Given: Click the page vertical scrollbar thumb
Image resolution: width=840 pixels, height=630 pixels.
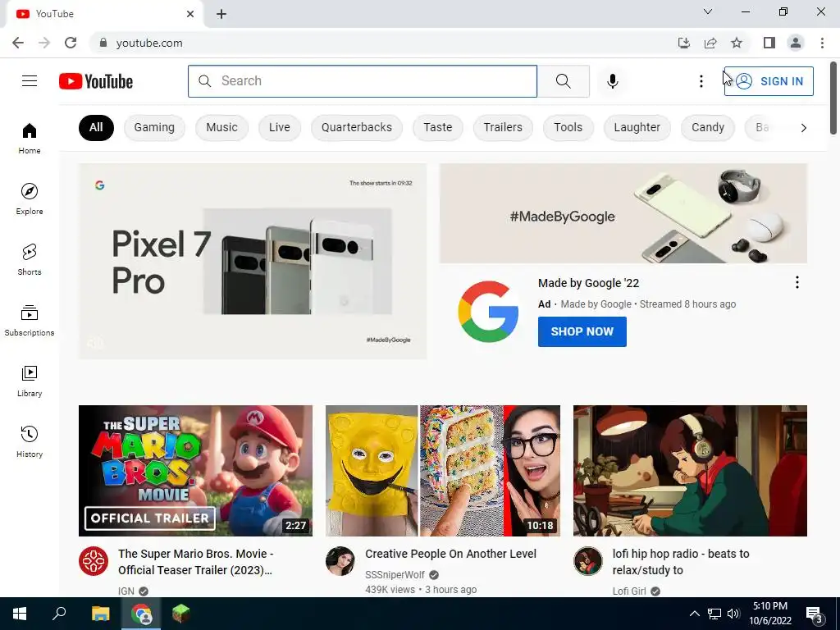Looking at the screenshot, I should click(833, 98).
